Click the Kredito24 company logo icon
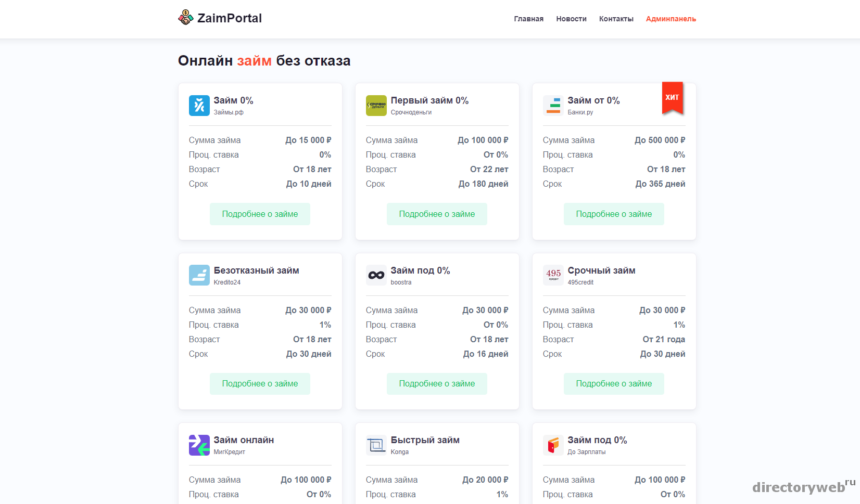Viewport: 860px width, 504px height. [x=199, y=275]
